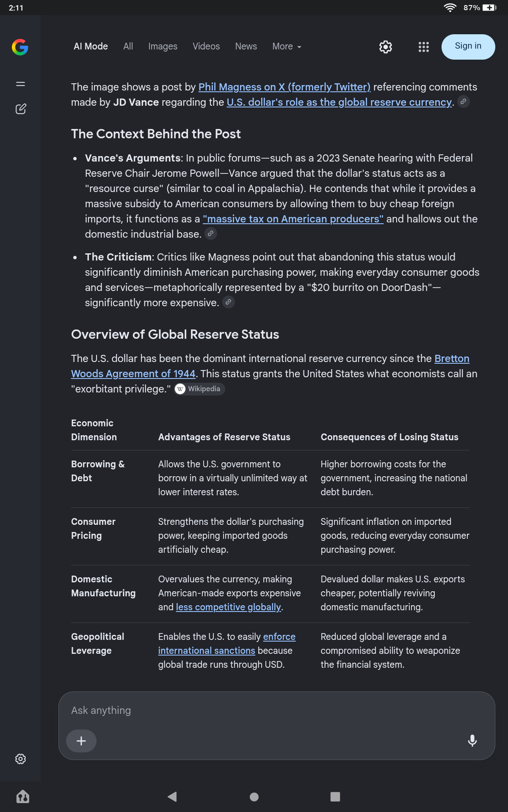Viewport: 508px width, 812px height.
Task: Select AI Mode tab
Action: (91, 47)
